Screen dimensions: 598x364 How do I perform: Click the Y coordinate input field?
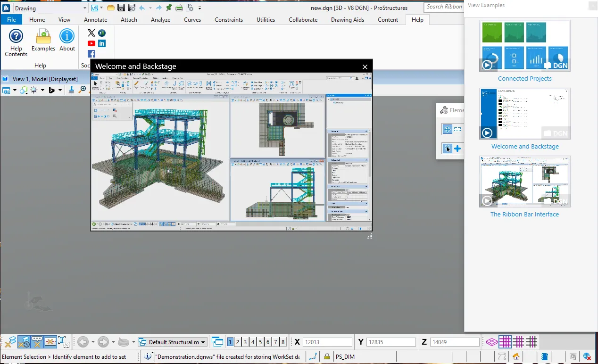click(391, 342)
